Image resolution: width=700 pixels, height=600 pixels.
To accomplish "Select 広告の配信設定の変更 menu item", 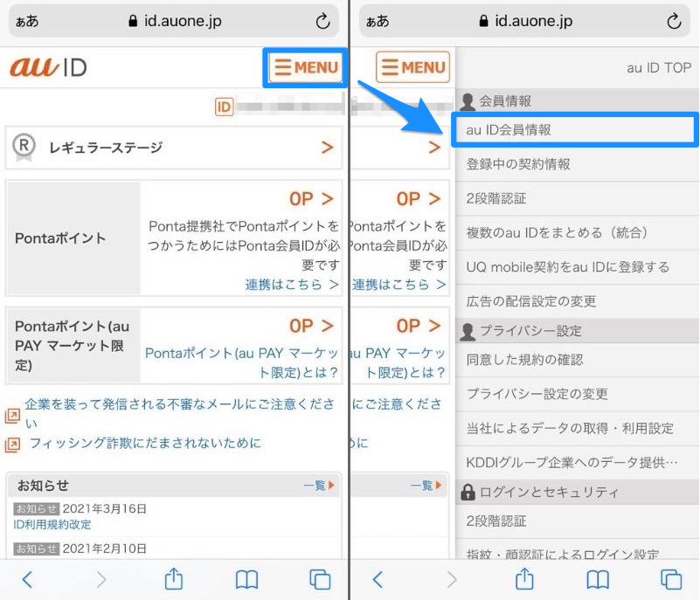I will (578, 301).
